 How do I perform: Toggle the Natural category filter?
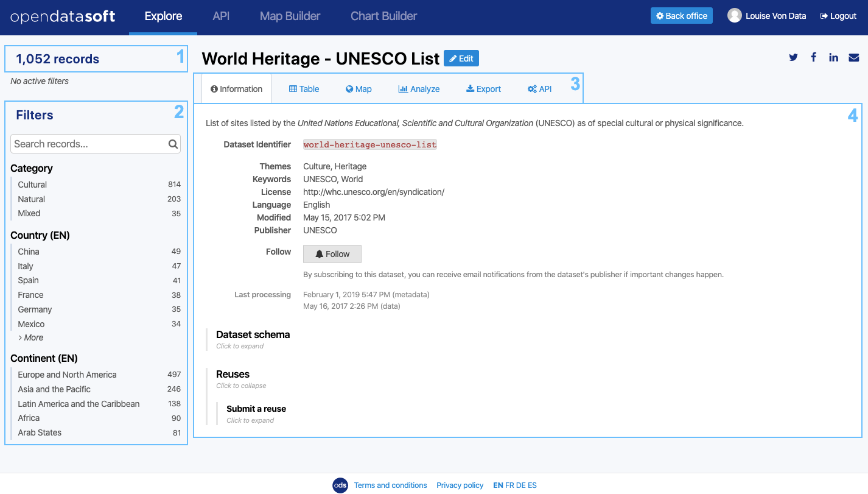click(32, 199)
